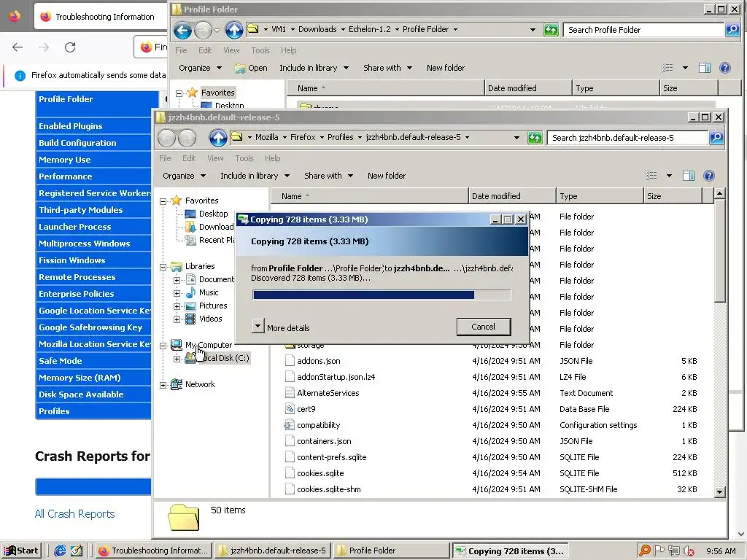Open View menu in jzzh4bnb.default-release-5 window
The width and height of the screenshot is (747, 560).
215,158
